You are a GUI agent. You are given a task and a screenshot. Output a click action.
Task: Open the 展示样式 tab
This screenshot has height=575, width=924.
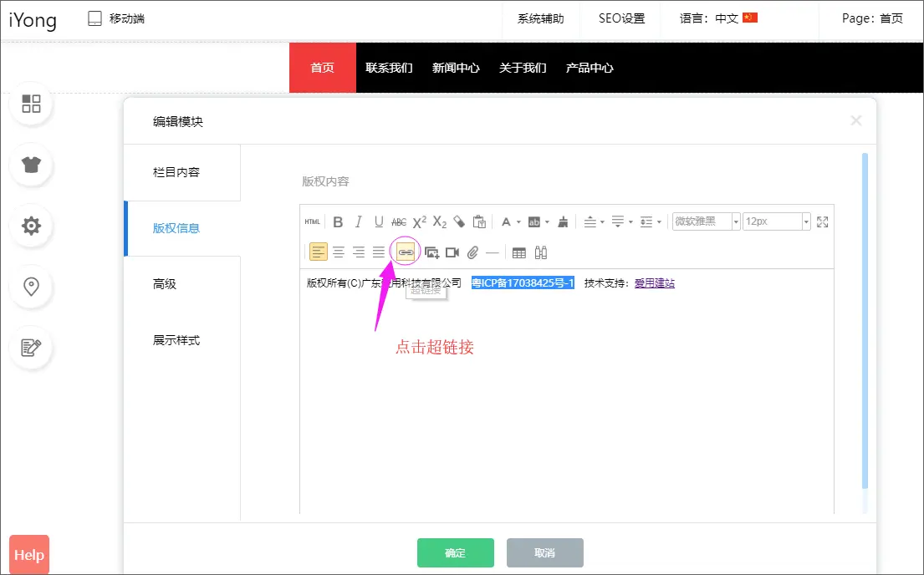(x=176, y=340)
